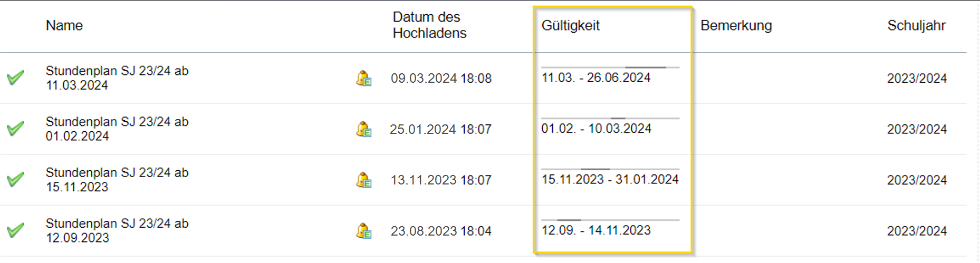This screenshot has height=263, width=980.
Task: Click the Gültigkeit column header
Action: coord(571,25)
